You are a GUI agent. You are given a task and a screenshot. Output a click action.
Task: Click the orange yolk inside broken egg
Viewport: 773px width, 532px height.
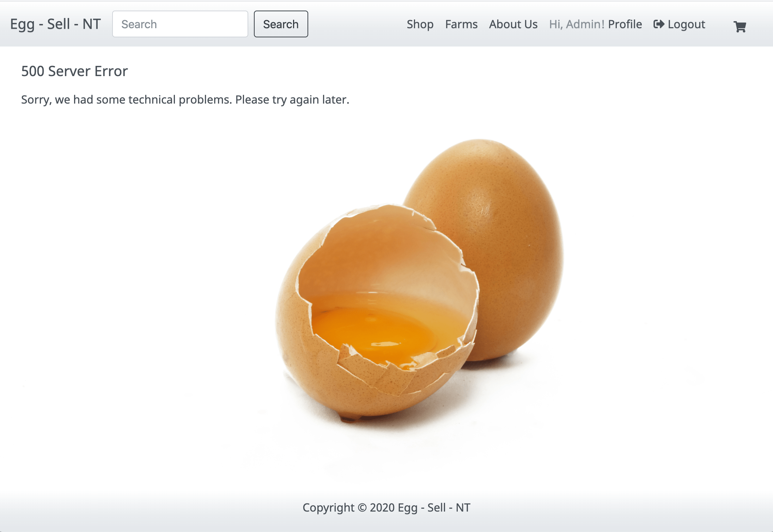click(x=374, y=335)
